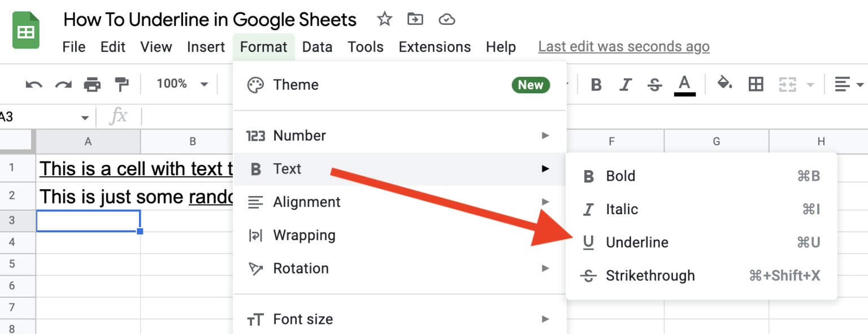Click the Redo icon
Viewport: 868px width, 334px height.
tap(62, 84)
